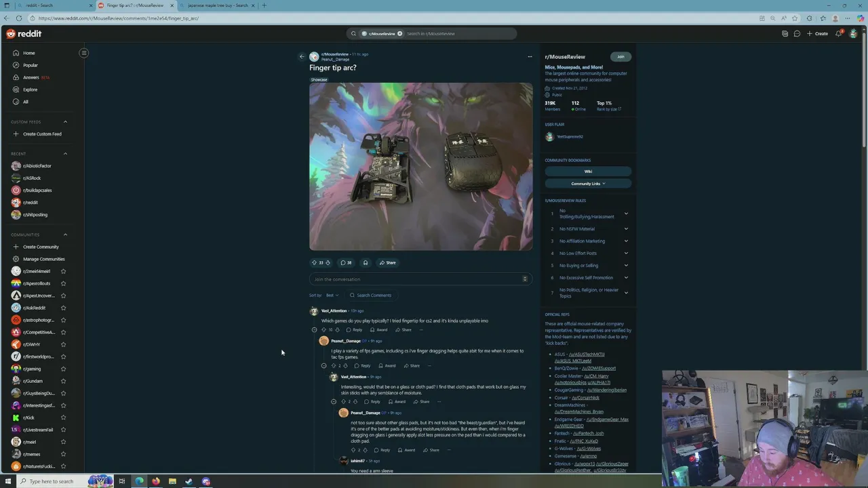The height and width of the screenshot is (488, 868).
Task: Collapse Vast_Attention's top comment thread
Action: (314, 330)
